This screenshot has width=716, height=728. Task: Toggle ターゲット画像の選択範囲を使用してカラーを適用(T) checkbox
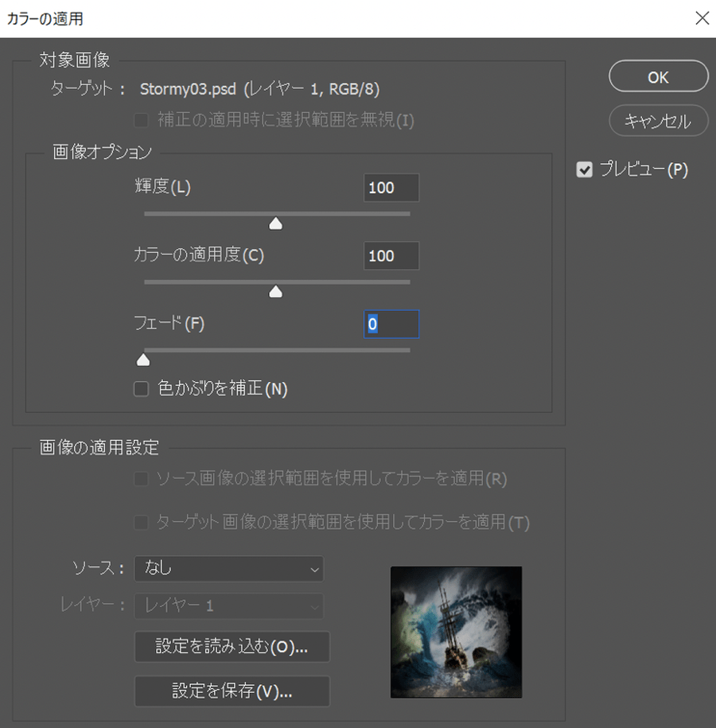(x=141, y=522)
